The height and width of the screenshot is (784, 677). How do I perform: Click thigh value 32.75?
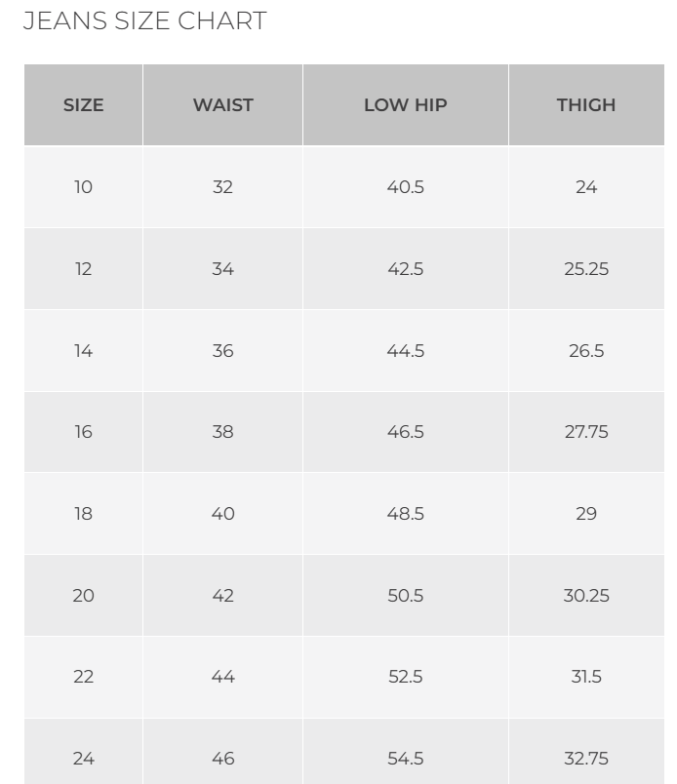click(x=586, y=759)
